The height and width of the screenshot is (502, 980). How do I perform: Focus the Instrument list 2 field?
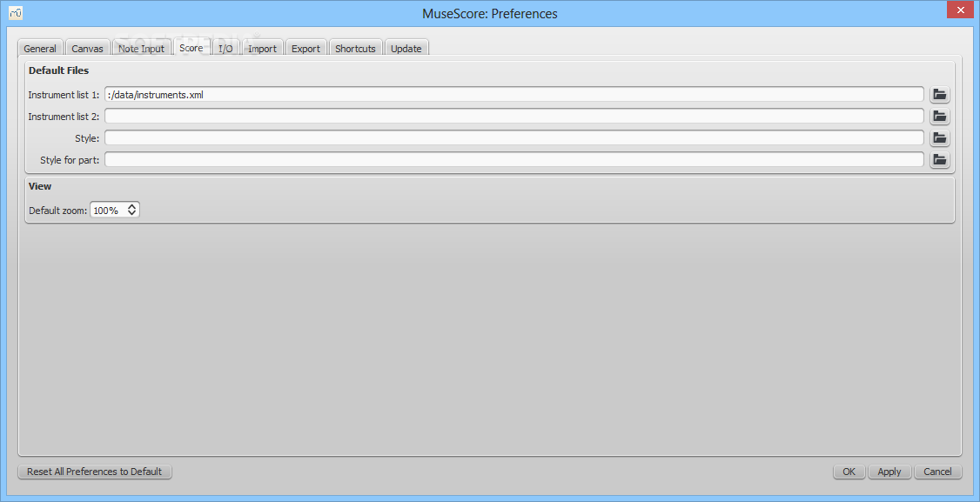[513, 117]
